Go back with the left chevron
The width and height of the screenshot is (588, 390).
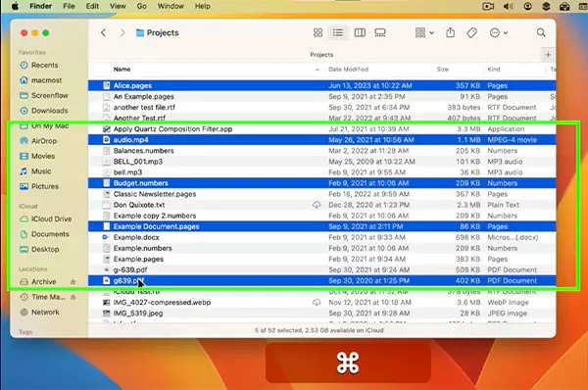103,32
